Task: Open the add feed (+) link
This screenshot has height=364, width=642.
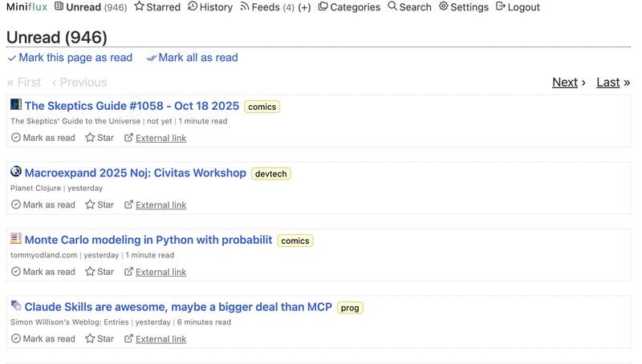Action: click(304, 7)
